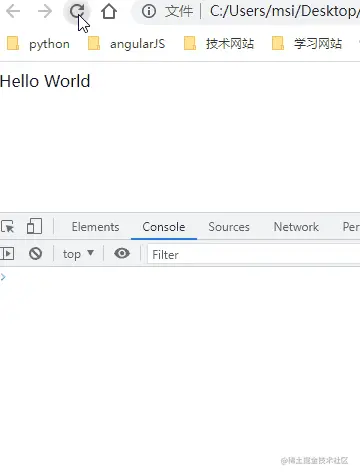Click the console prompt line
Screen dimensions: 360x476
[x=180, y=277]
